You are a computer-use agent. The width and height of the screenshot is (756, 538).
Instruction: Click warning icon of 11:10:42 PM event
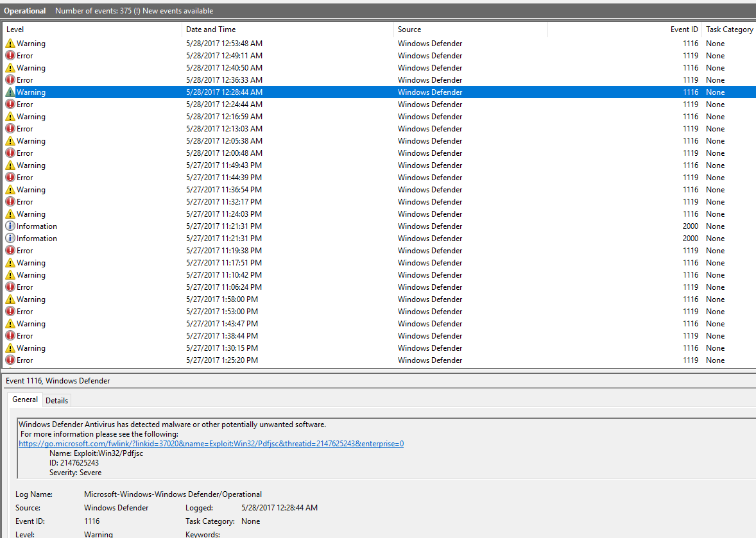(x=10, y=275)
